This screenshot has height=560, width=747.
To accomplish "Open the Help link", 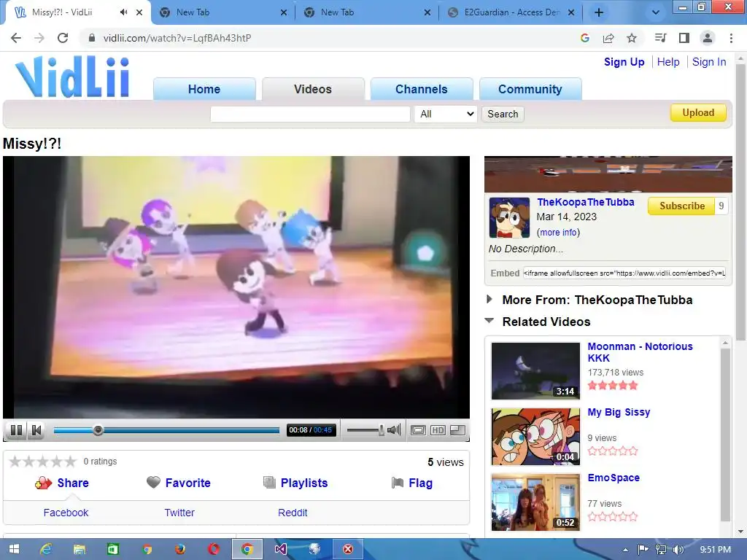I will (x=668, y=62).
